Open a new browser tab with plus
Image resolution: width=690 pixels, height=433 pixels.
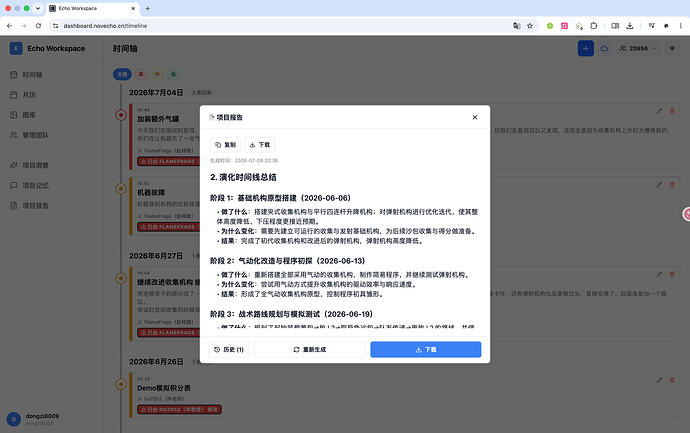[x=147, y=8]
